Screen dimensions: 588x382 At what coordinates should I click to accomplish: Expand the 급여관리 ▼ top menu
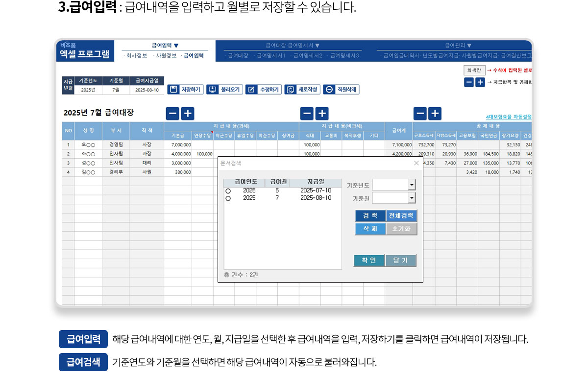coord(458,46)
